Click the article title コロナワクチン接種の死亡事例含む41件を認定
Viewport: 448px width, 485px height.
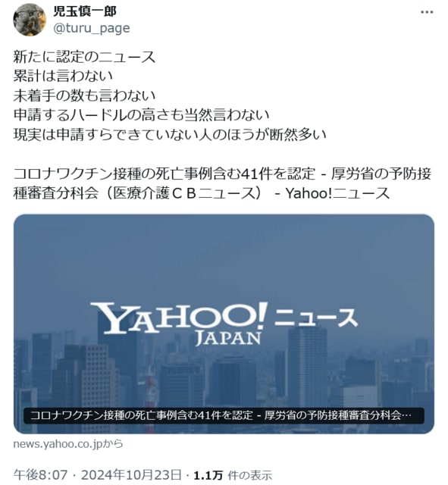pos(164,174)
